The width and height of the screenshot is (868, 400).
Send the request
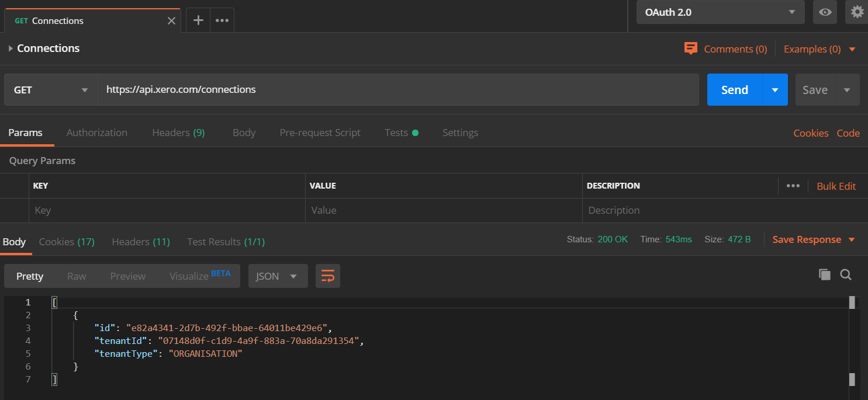[735, 90]
